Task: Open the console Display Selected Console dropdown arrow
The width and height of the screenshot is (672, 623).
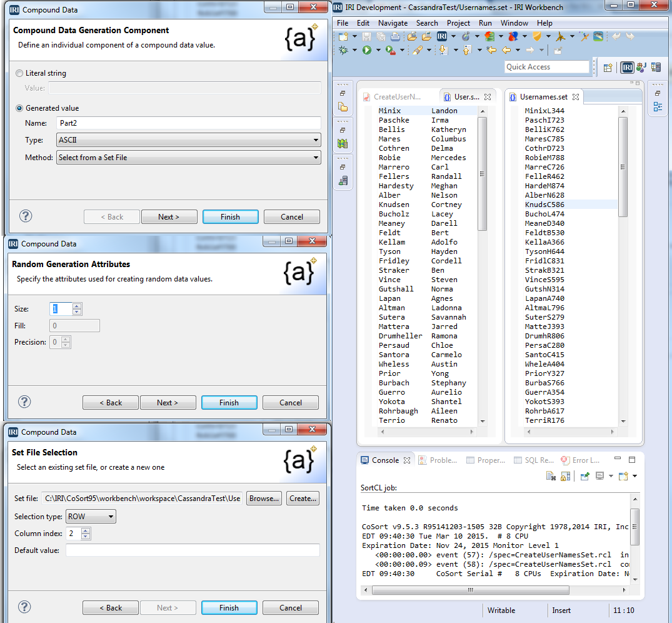Action: coord(611,476)
